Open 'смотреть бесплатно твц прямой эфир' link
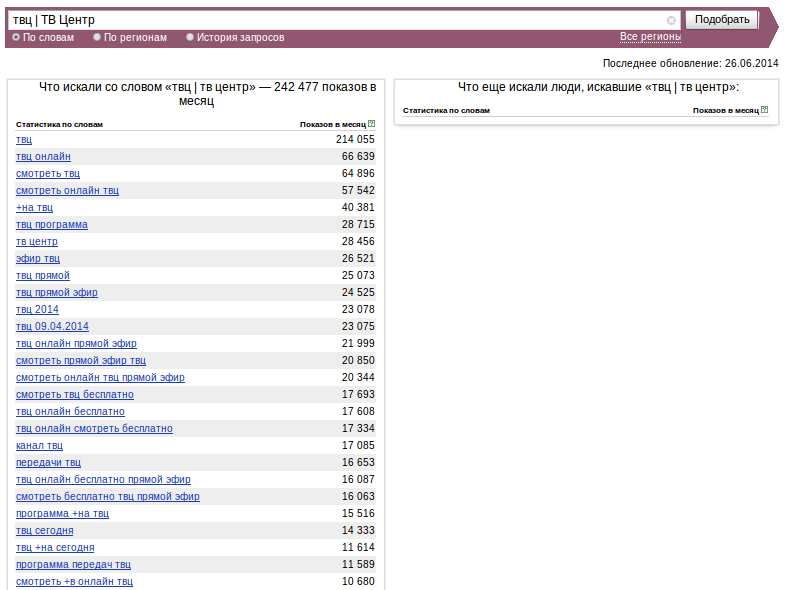The height and width of the screenshot is (590, 789). pyautogui.click(x=108, y=496)
